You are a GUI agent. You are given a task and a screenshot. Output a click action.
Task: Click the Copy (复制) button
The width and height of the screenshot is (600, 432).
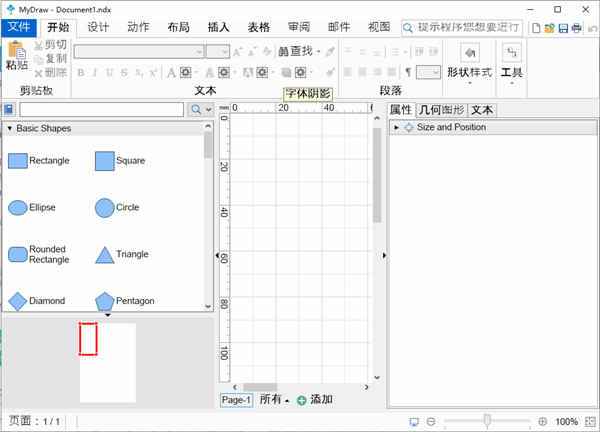pyautogui.click(x=51, y=59)
